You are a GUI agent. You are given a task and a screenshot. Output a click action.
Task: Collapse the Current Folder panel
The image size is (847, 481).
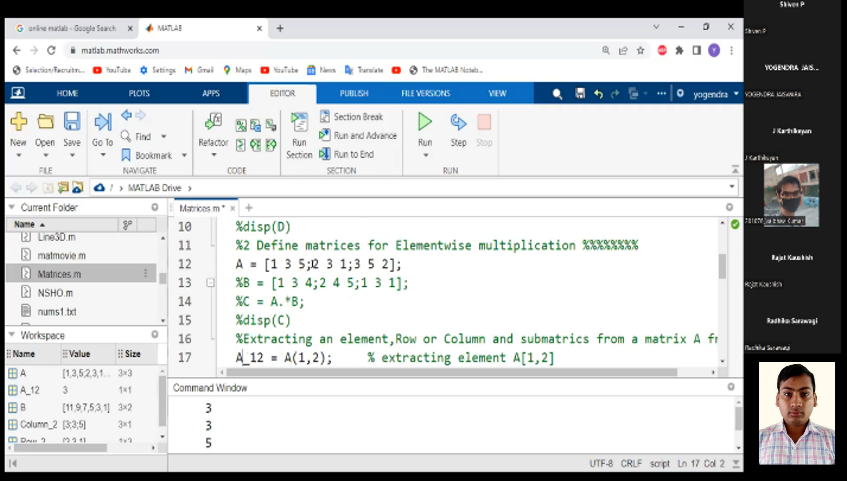pyautogui.click(x=12, y=207)
